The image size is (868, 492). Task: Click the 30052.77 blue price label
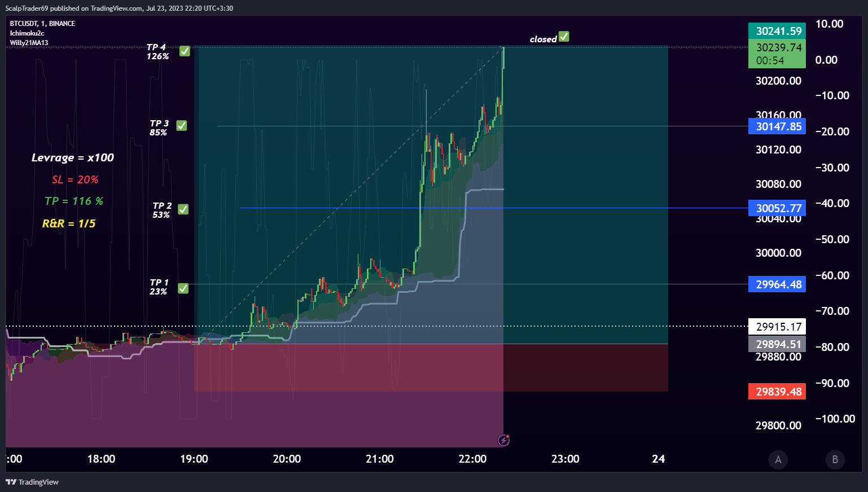coord(777,208)
